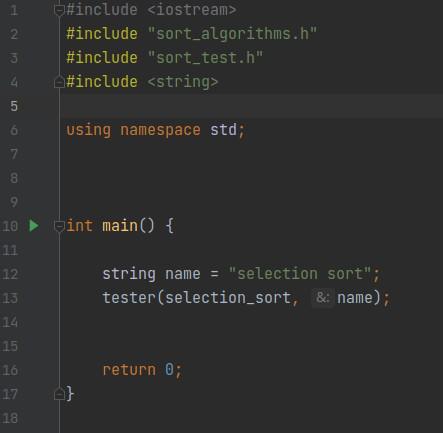Viewport: 443px width, 433px height.
Task: Click the tester function call
Action: tap(129, 298)
